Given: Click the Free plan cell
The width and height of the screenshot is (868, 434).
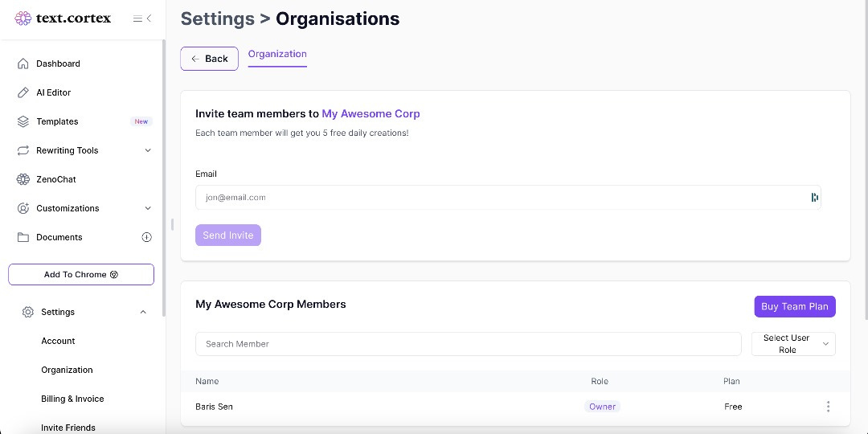Looking at the screenshot, I should [733, 407].
